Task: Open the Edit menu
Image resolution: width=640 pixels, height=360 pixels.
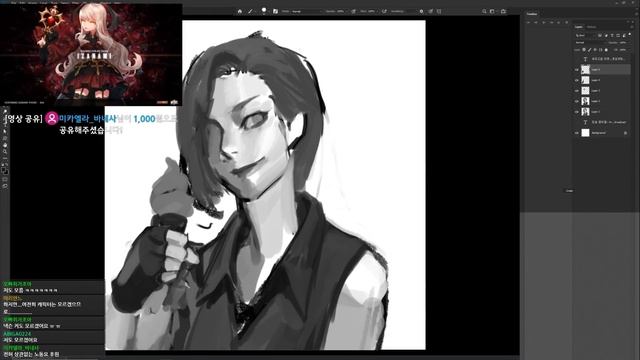Action: 22,2
